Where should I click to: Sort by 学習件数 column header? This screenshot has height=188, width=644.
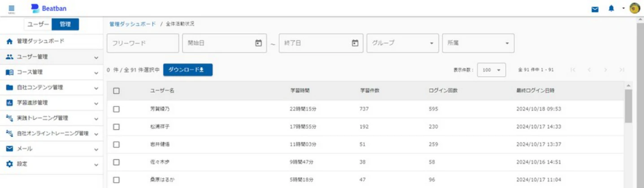tap(370, 90)
